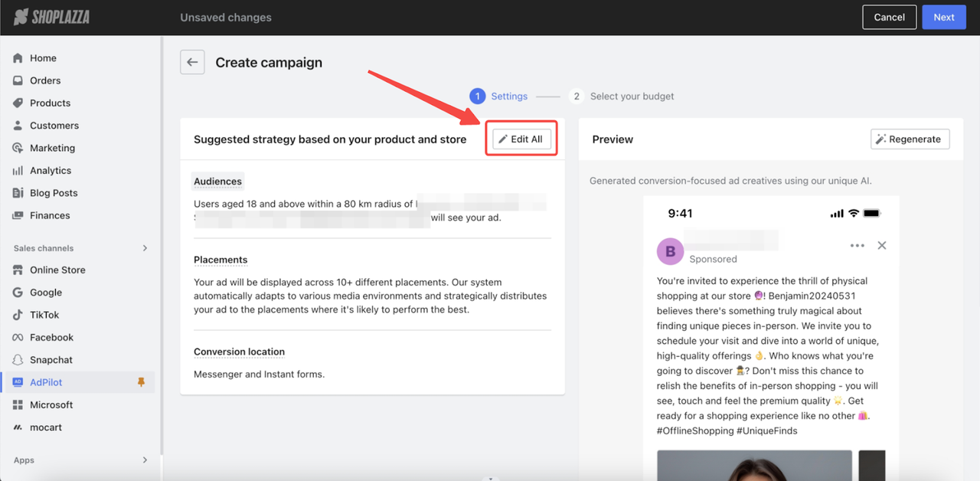Viewport: 980px width, 481px height.
Task: Cancel the campaign creation
Action: 889,17
